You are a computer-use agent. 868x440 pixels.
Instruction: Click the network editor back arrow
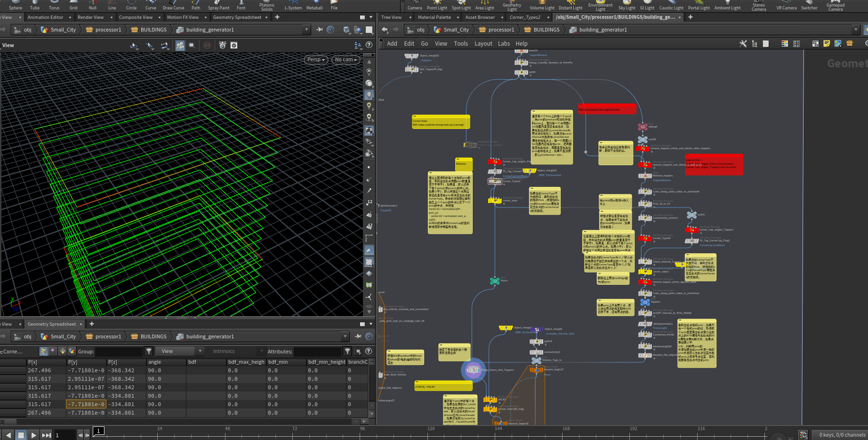tap(385, 30)
